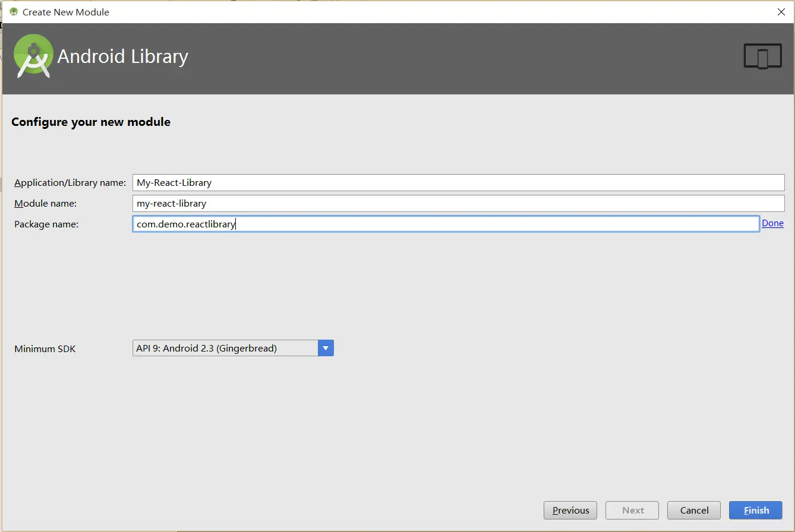Close the Create New Module dialog

click(781, 12)
